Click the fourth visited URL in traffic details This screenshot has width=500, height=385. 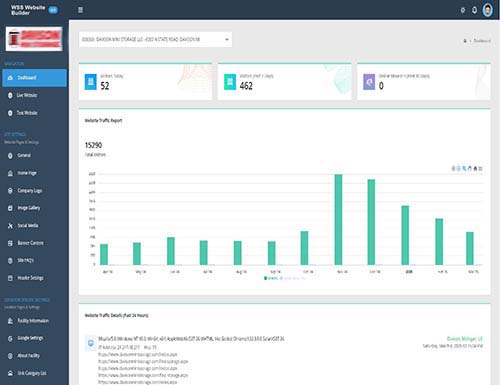pyautogui.click(x=143, y=375)
